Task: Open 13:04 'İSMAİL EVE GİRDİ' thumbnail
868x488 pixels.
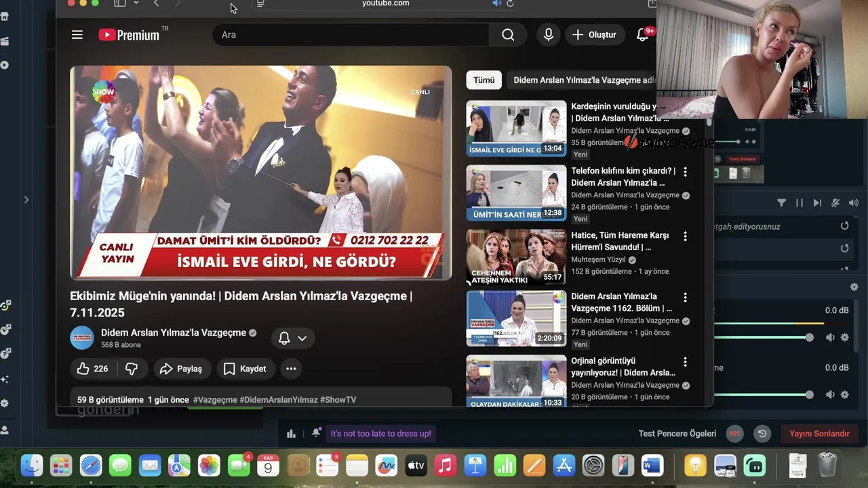Action: 516,129
